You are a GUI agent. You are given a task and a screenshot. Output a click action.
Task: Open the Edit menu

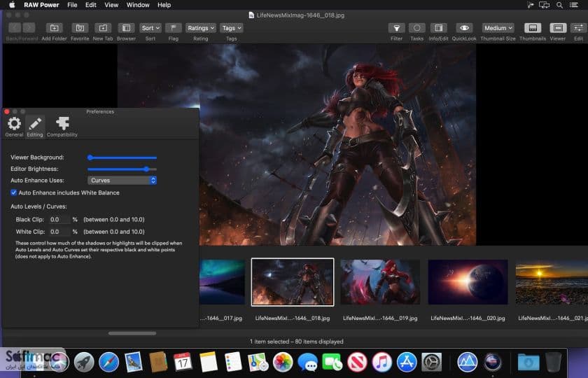[91, 5]
